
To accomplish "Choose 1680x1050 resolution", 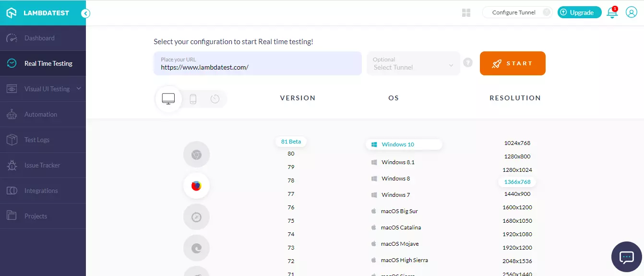I will (x=517, y=221).
